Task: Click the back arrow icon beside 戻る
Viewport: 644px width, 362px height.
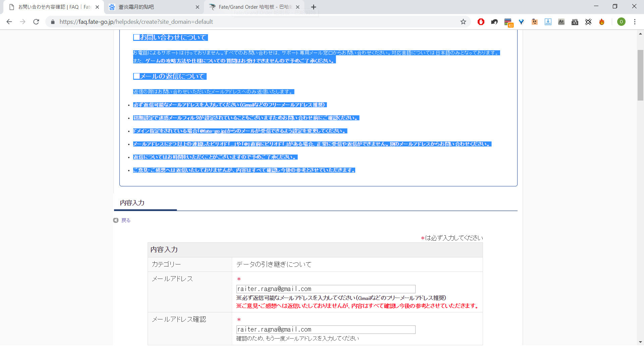Action: [x=116, y=220]
